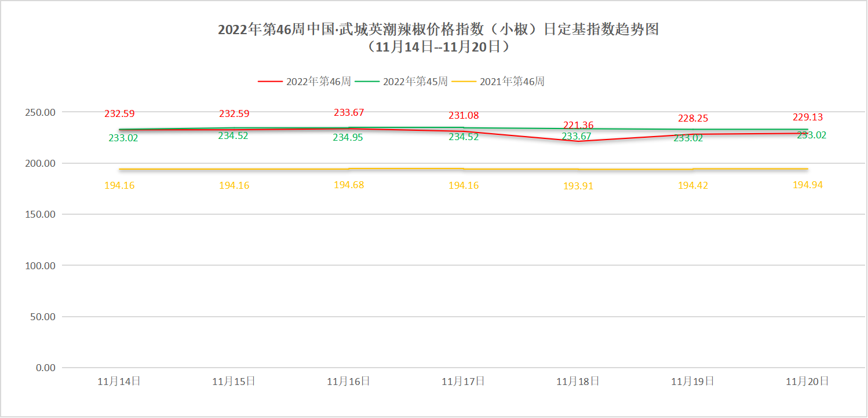Click the yellow 194.94 data label
This screenshot has height=418, width=868.
(x=808, y=185)
